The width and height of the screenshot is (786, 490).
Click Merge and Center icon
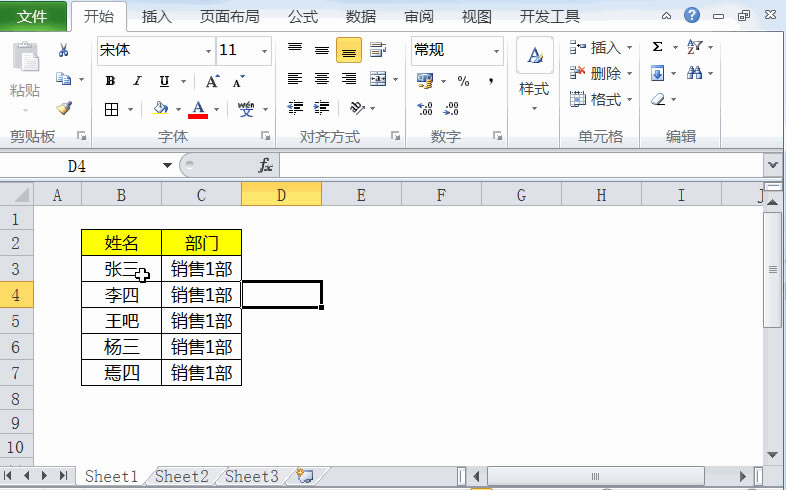pyautogui.click(x=378, y=79)
